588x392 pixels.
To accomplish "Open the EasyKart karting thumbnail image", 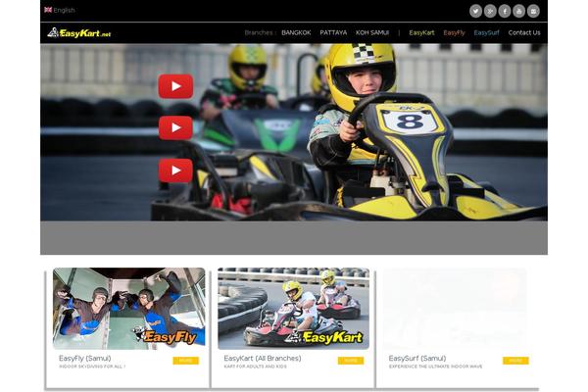I will tap(294, 309).
